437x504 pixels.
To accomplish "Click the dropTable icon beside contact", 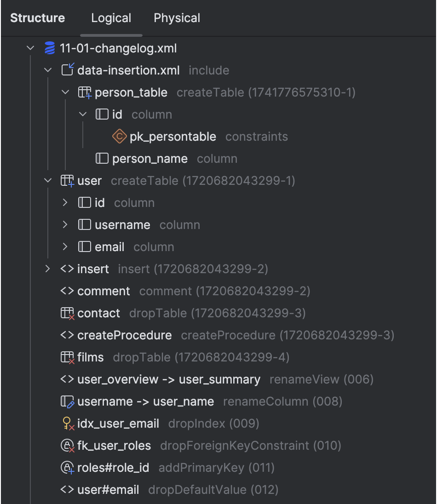I will tap(67, 313).
